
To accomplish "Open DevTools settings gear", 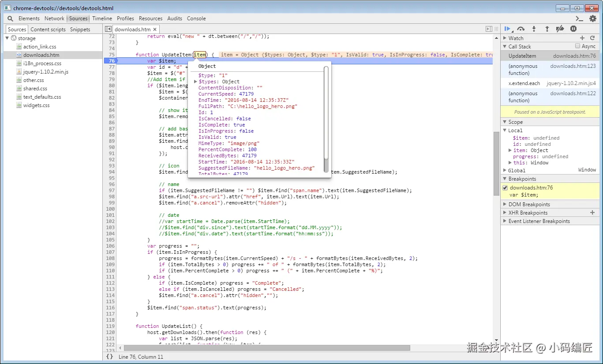I will click(x=593, y=19).
